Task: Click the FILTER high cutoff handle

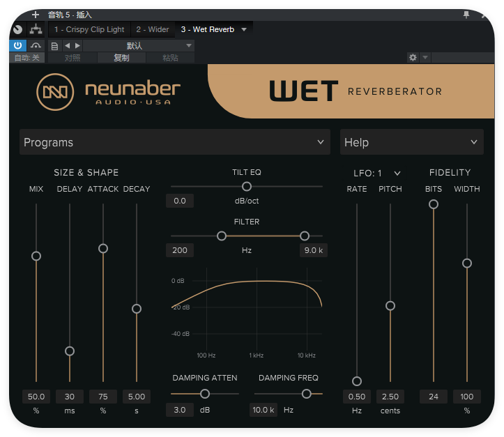Action: [305, 236]
